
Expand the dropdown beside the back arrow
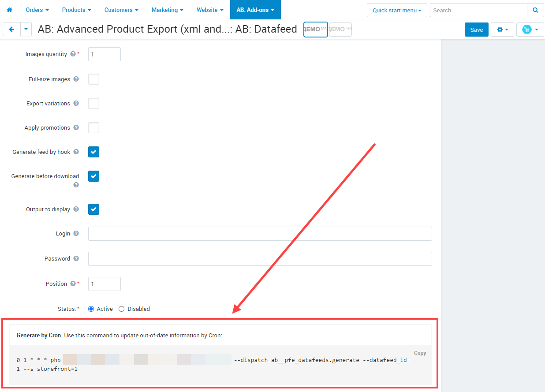pyautogui.click(x=26, y=29)
